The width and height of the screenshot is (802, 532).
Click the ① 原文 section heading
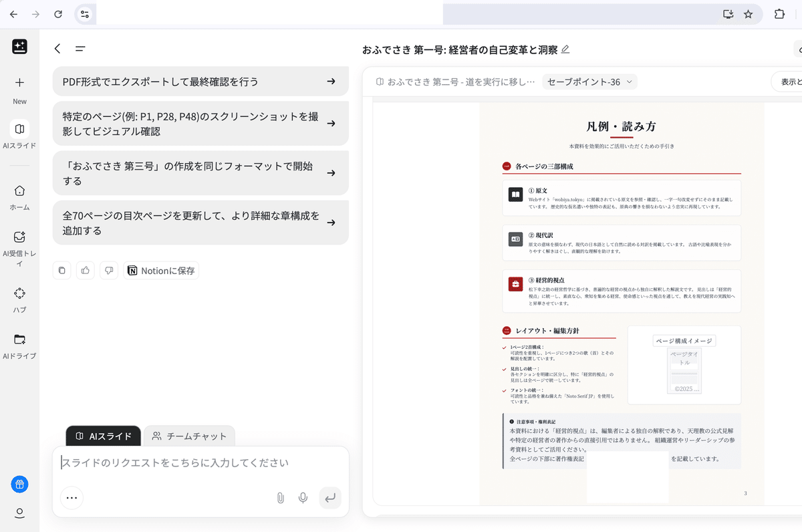[538, 190]
